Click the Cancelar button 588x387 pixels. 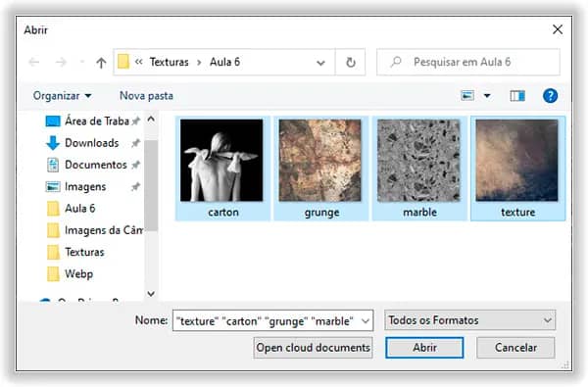(x=515, y=348)
